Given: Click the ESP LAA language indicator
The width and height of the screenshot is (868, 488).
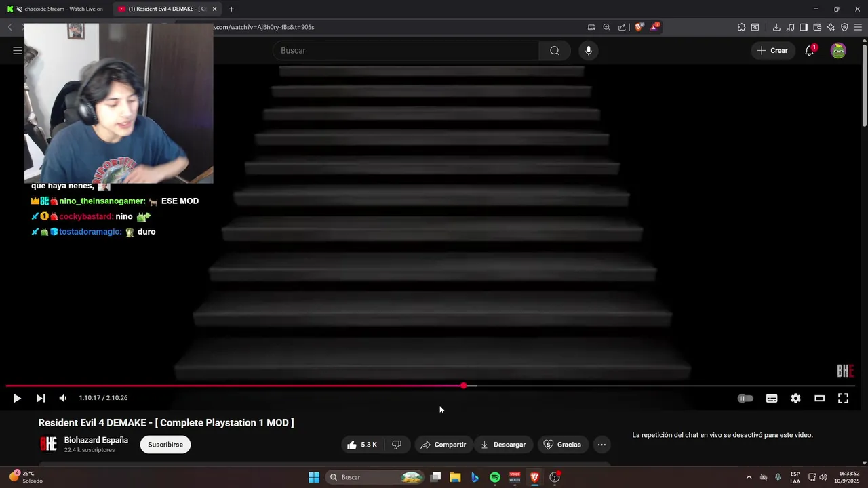Looking at the screenshot, I should 795,477.
